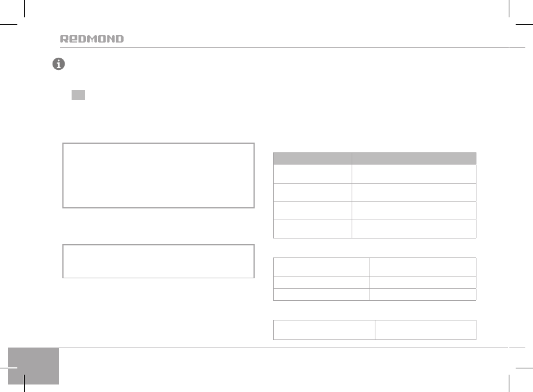
Task: Click second white row's left cell in top table
Action: point(312,191)
